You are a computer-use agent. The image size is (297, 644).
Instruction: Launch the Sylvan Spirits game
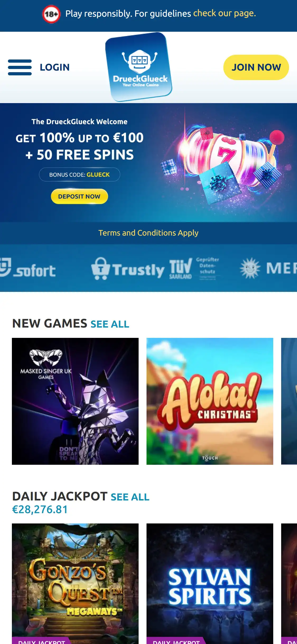tap(210, 584)
